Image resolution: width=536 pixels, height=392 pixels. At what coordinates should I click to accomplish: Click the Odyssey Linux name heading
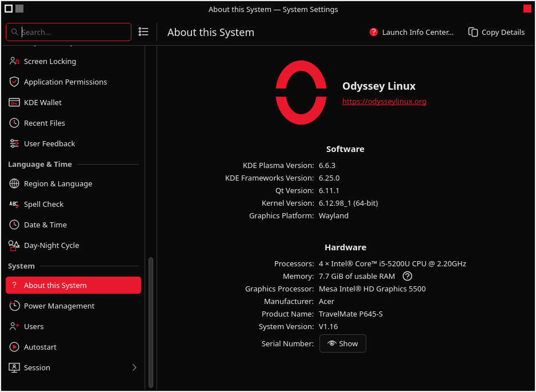click(379, 86)
